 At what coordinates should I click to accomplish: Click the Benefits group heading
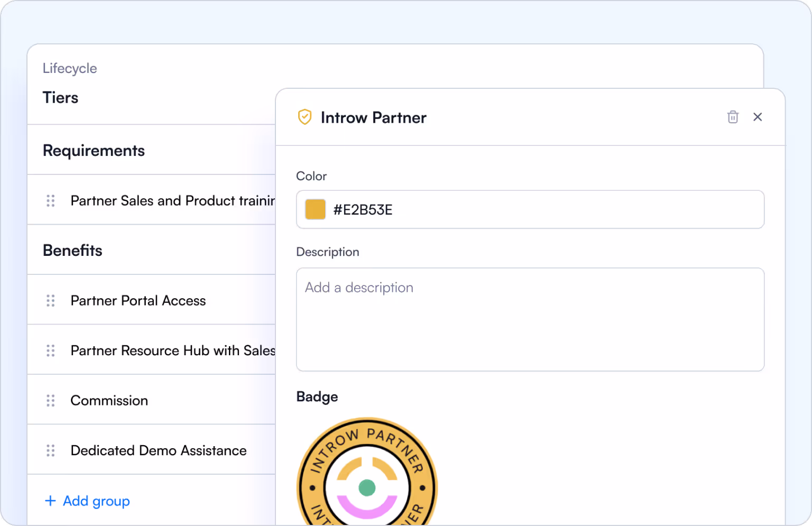[x=72, y=251]
